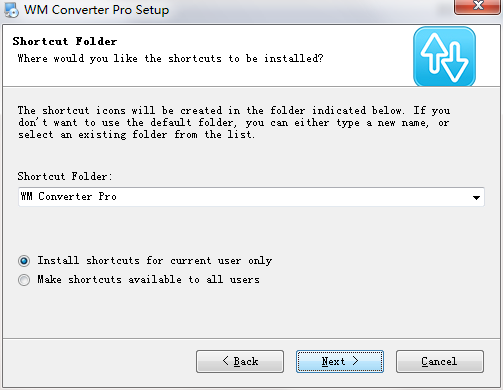Expand the Shortcut Folder dropdown arrow

pyautogui.click(x=476, y=197)
